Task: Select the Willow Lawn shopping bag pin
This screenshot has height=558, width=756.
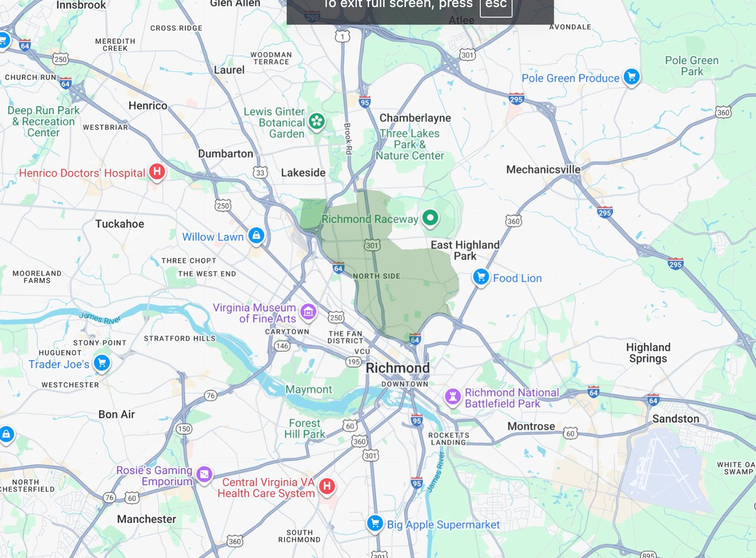Action: click(x=256, y=236)
